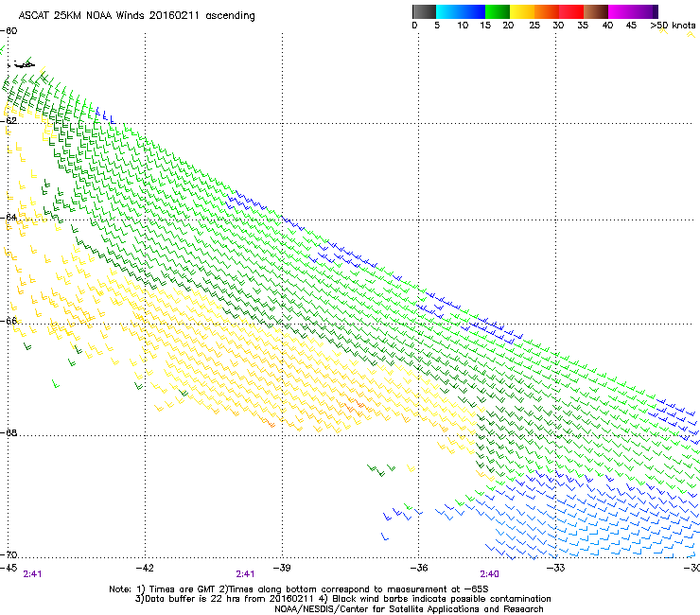Screen dimensions: 700x615
Task: Select the latitude label '-64'
Action: 9,218
